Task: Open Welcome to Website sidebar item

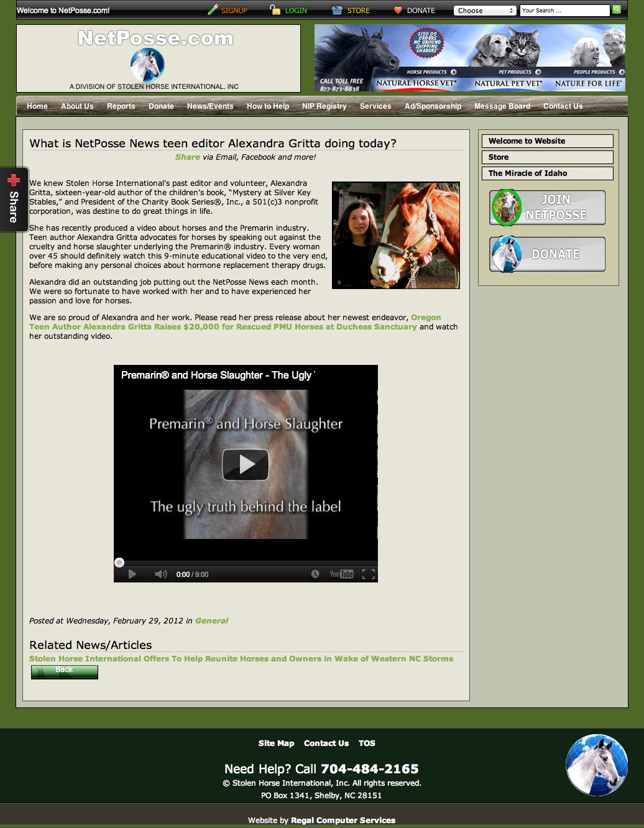Action: (x=548, y=141)
